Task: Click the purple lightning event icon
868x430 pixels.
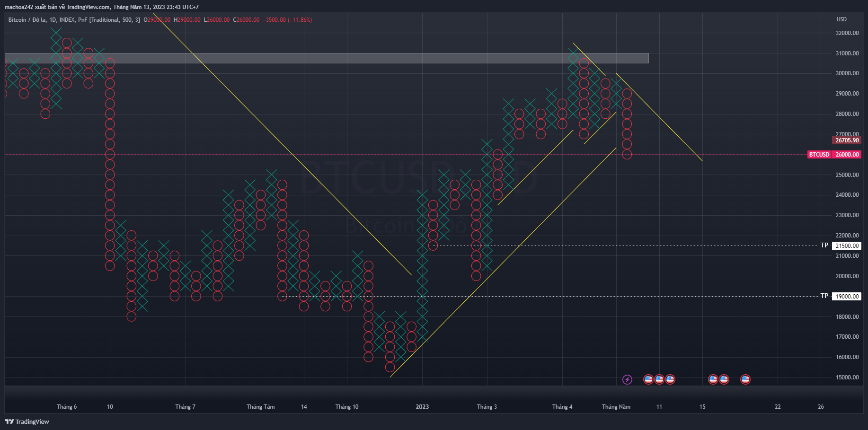Action: click(627, 379)
